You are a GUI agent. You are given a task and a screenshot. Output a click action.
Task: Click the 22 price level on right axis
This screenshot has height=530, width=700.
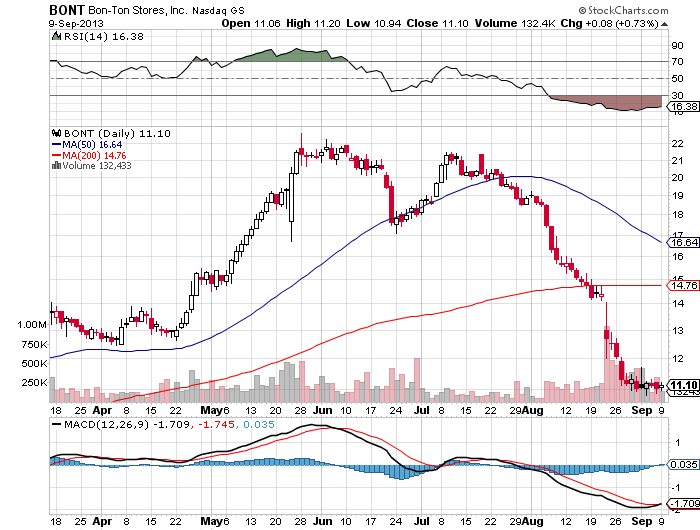click(x=677, y=143)
